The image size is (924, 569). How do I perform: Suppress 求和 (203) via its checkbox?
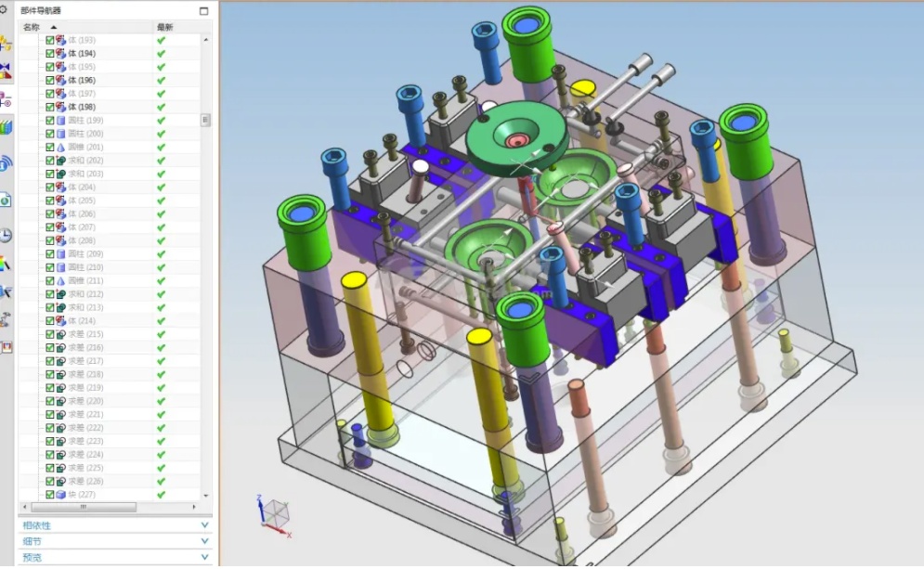(49, 174)
